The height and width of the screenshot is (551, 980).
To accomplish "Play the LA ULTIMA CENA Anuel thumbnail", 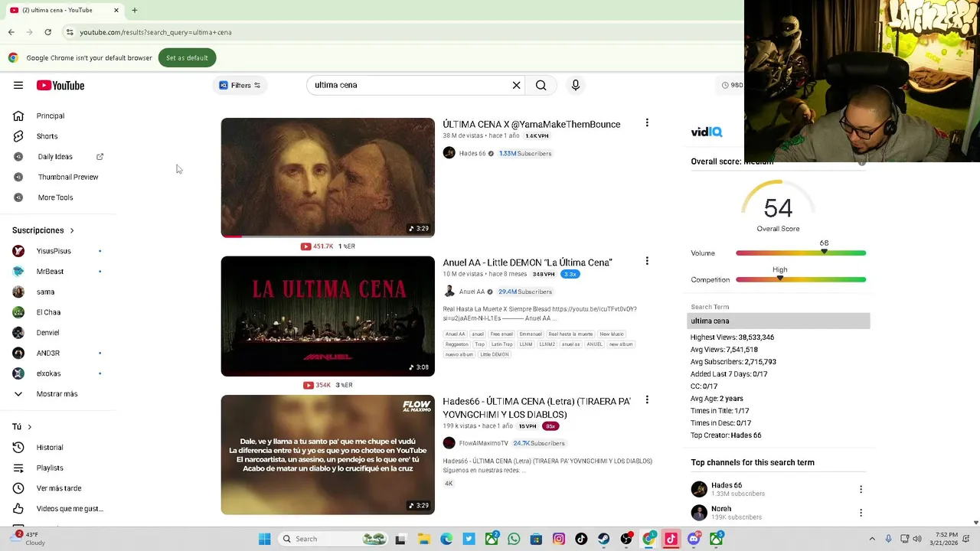I will click(x=328, y=316).
